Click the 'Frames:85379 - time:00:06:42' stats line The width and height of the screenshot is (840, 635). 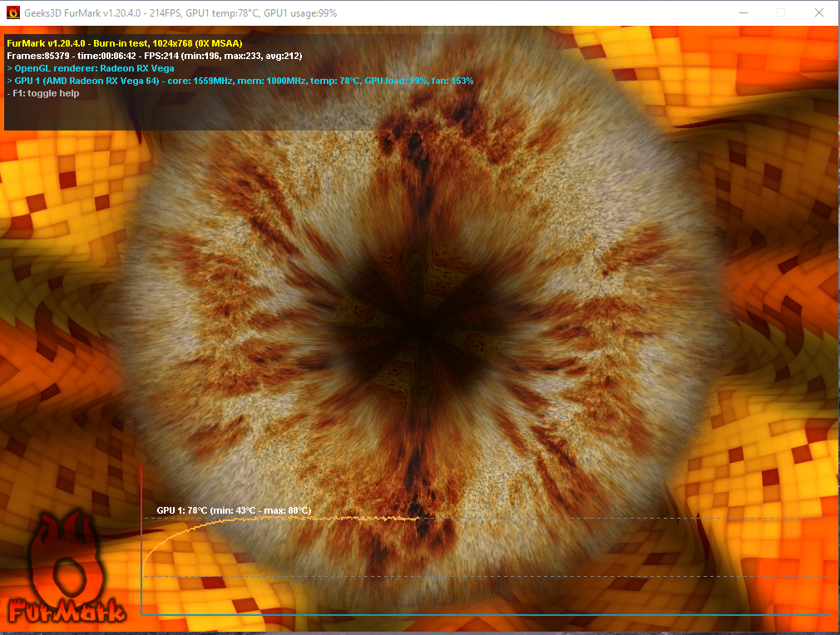(155, 56)
